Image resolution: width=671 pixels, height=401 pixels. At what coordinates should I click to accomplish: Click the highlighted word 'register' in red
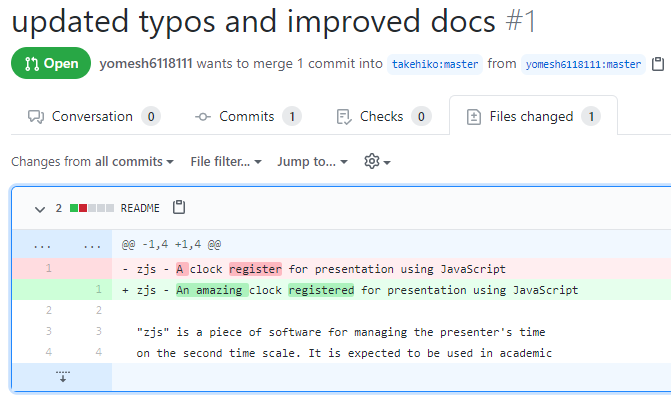click(x=255, y=269)
